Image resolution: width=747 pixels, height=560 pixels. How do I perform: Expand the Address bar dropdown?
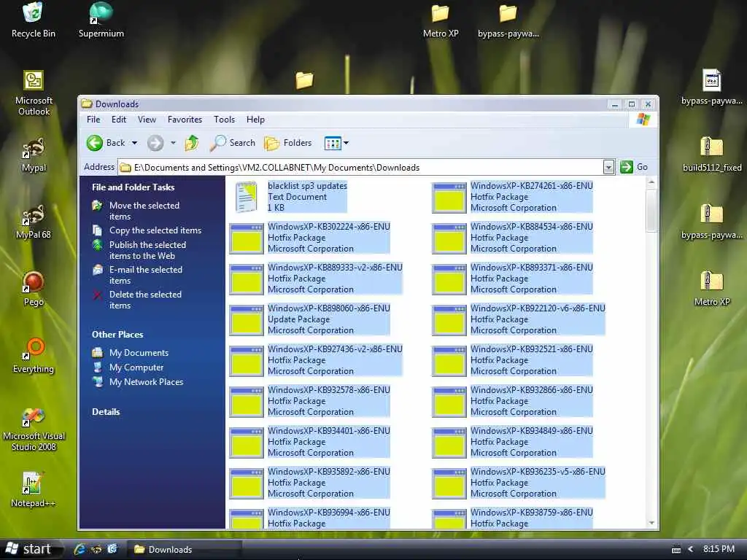[x=608, y=167]
